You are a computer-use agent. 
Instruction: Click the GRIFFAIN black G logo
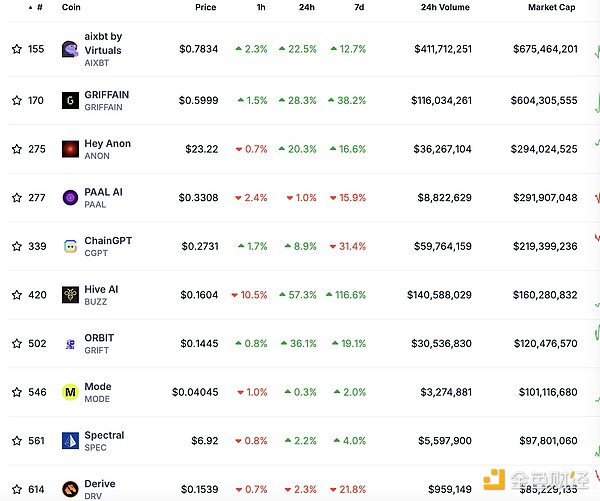tap(70, 100)
